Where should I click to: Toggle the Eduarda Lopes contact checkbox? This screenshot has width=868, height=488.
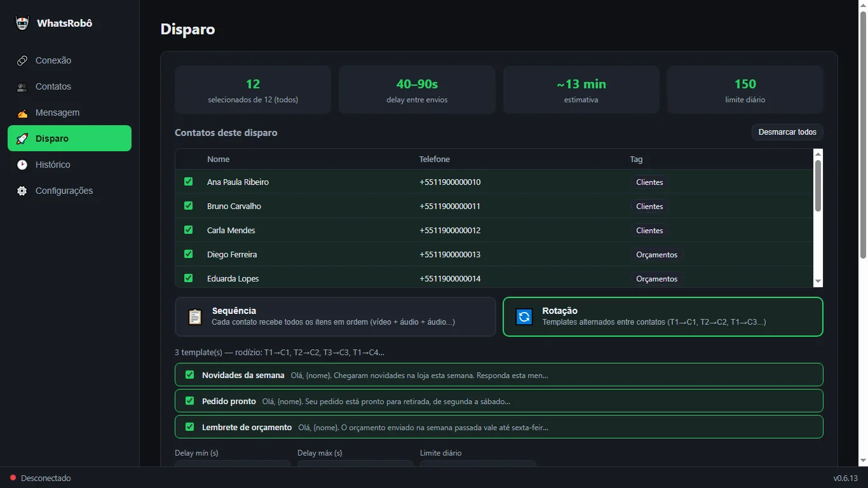tap(188, 278)
